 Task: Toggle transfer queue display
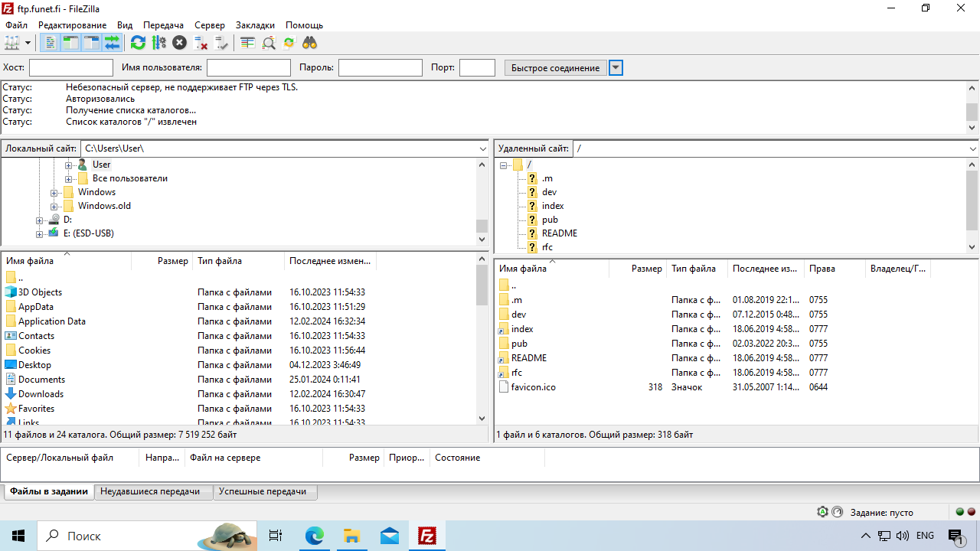point(113,43)
